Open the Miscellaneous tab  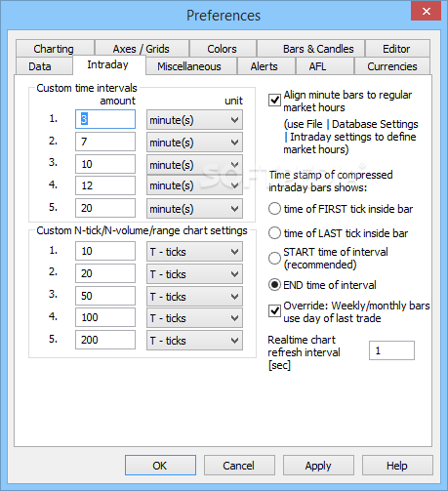tap(191, 66)
